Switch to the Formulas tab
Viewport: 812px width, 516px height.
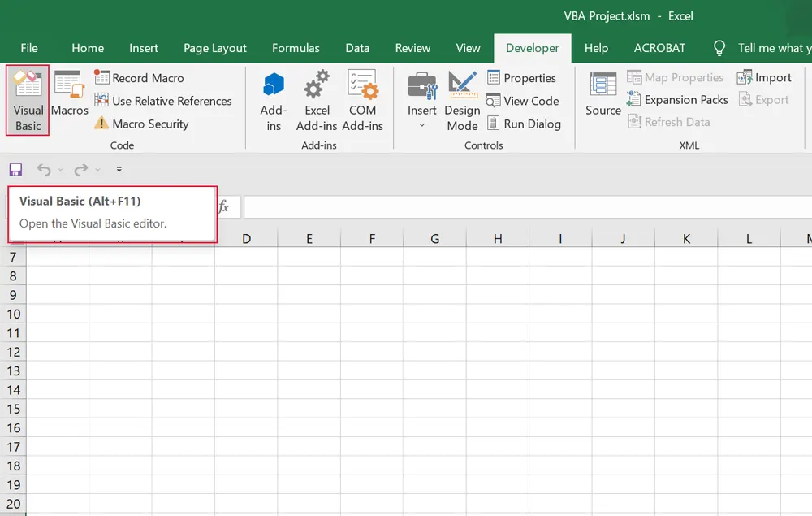coord(296,48)
